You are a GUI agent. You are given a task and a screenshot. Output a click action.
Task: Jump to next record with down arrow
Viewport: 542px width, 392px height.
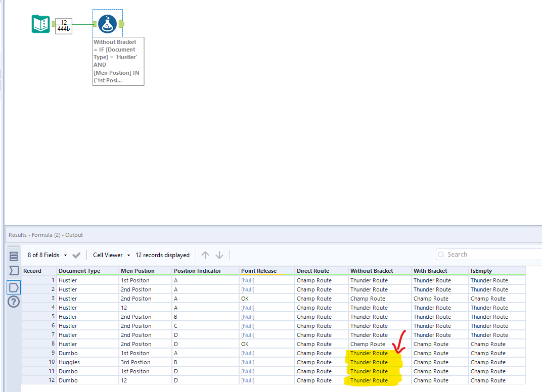click(x=219, y=255)
